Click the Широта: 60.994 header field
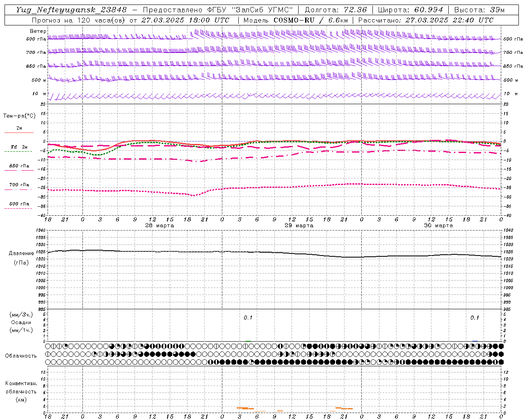The width and height of the screenshot is (525, 420). pos(411,10)
